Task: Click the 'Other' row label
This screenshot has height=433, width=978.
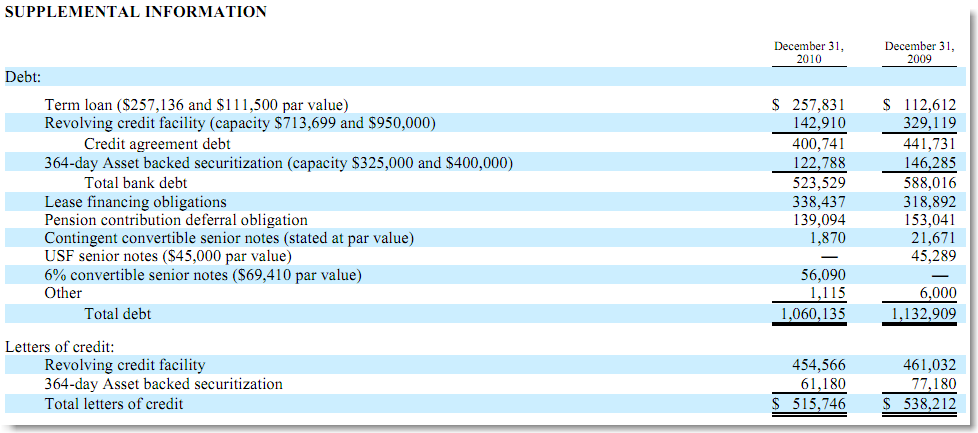Action: pos(63,293)
